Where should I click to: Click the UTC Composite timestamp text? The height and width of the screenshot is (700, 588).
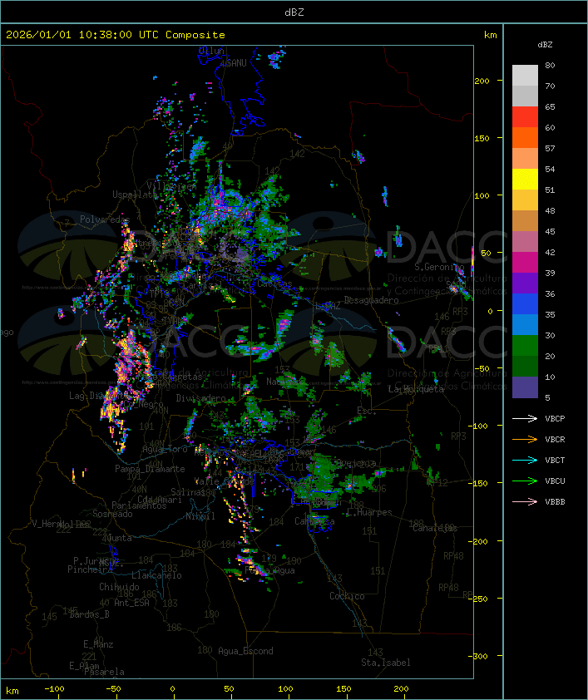coord(116,34)
